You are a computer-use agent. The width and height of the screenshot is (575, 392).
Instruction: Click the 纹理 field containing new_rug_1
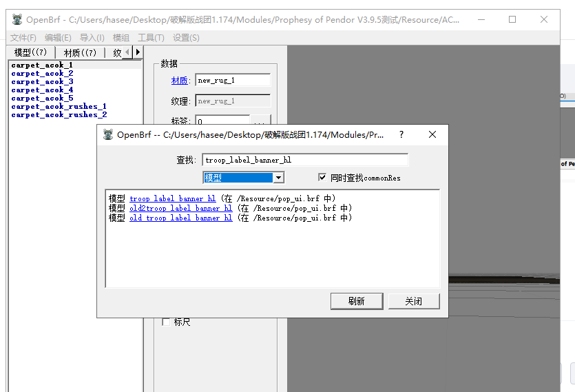point(233,101)
